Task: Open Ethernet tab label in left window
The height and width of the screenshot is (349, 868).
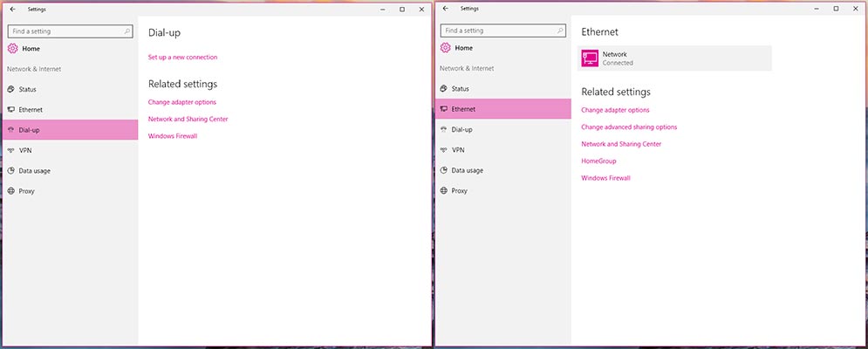Action: 31,110
